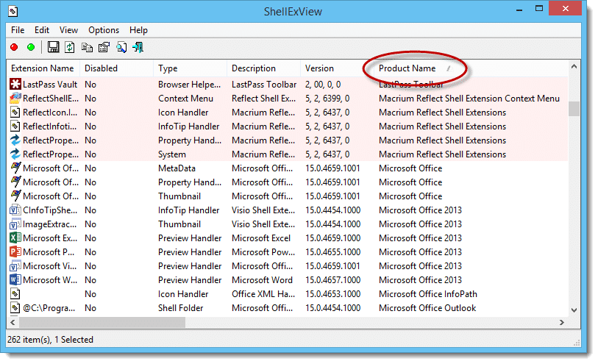
Task: Click the vertical scrollbar down arrow
Action: (x=574, y=310)
